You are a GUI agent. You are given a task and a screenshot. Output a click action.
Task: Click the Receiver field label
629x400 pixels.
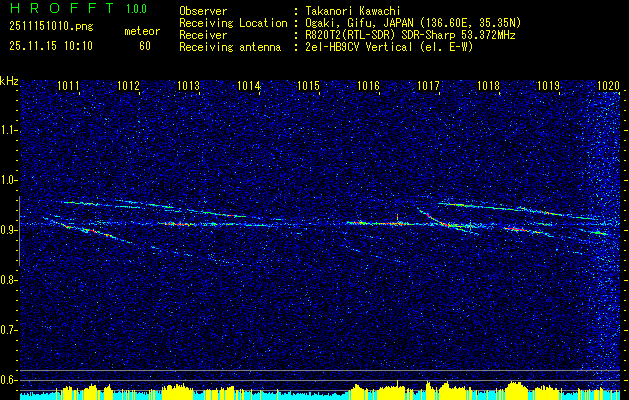[203, 35]
